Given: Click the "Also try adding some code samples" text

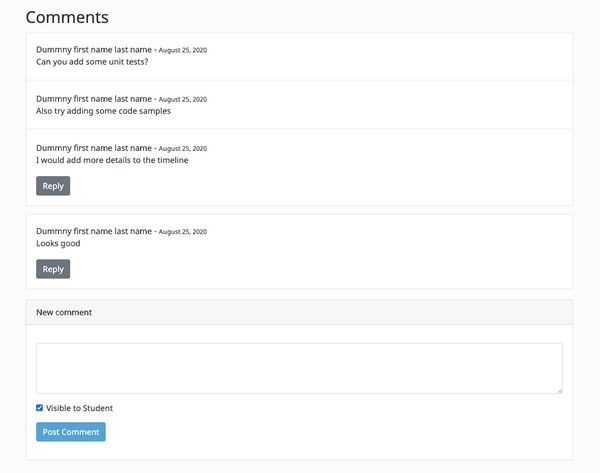Looking at the screenshot, I should 103,111.
